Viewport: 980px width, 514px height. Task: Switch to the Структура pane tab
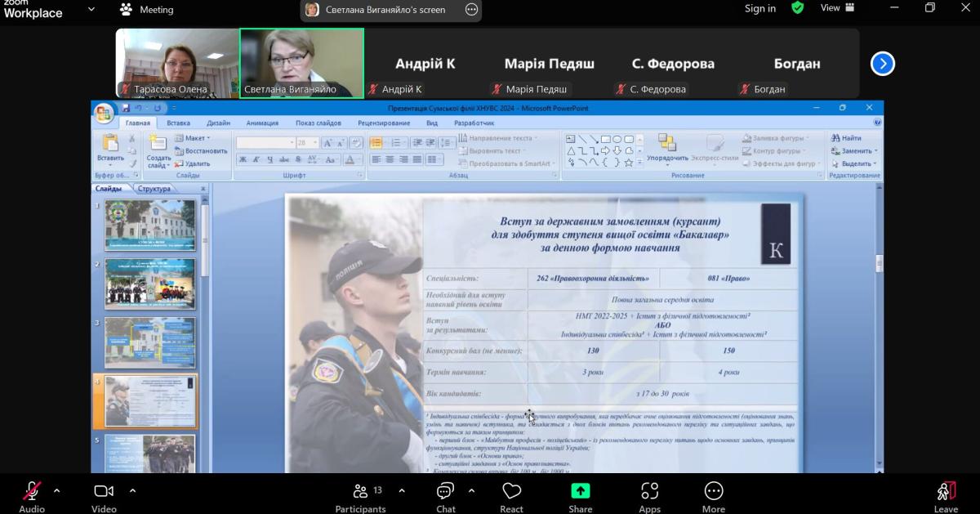click(154, 189)
